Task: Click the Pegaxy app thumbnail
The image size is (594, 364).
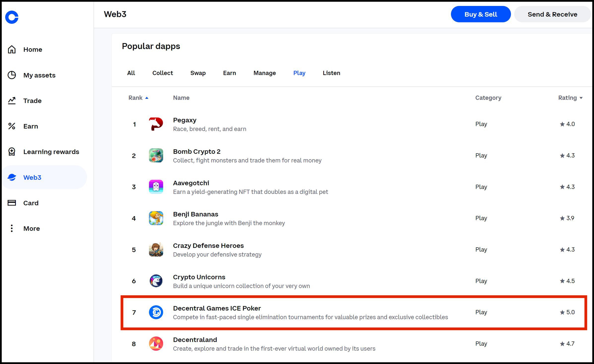Action: coord(156,124)
